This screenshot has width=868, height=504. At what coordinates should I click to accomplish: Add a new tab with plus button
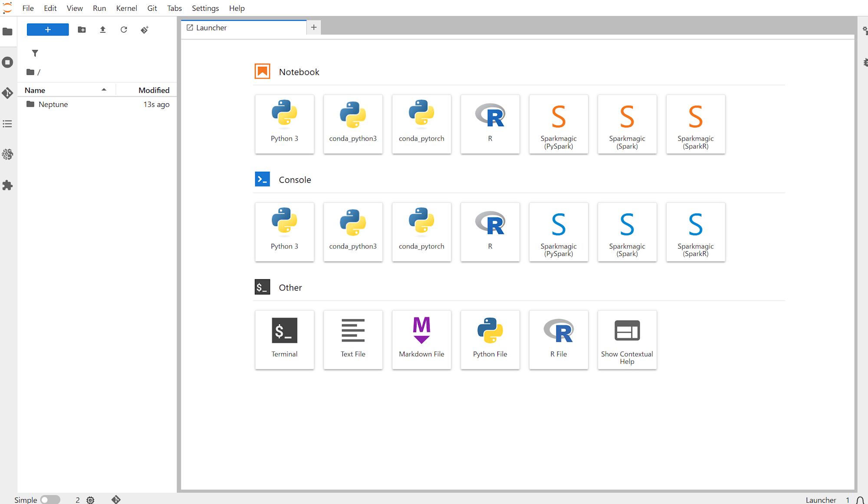click(314, 27)
